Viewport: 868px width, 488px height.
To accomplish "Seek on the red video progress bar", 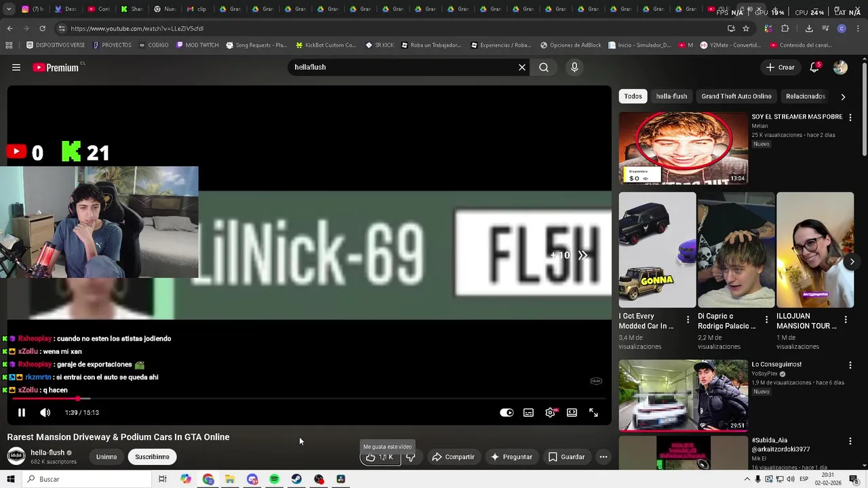I will click(x=309, y=399).
